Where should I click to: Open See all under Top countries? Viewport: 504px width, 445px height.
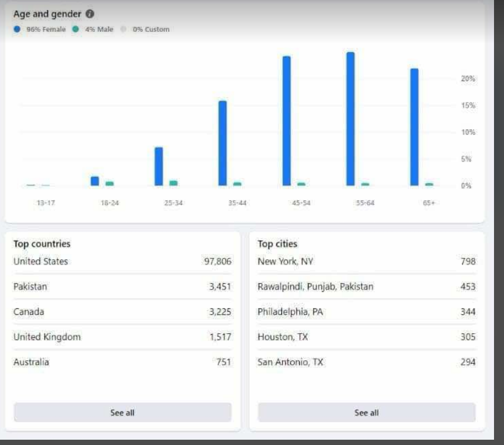tap(122, 413)
